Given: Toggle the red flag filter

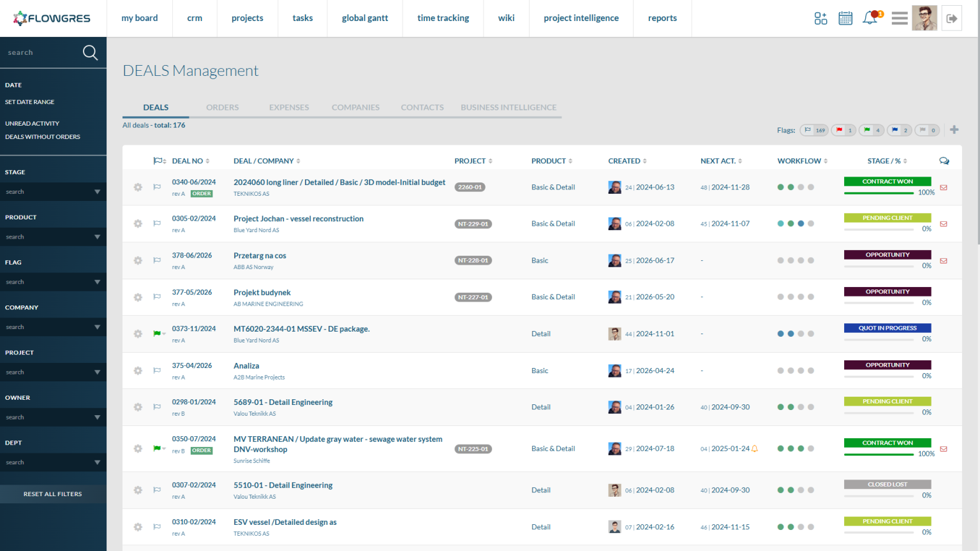Looking at the screenshot, I should click(x=843, y=130).
